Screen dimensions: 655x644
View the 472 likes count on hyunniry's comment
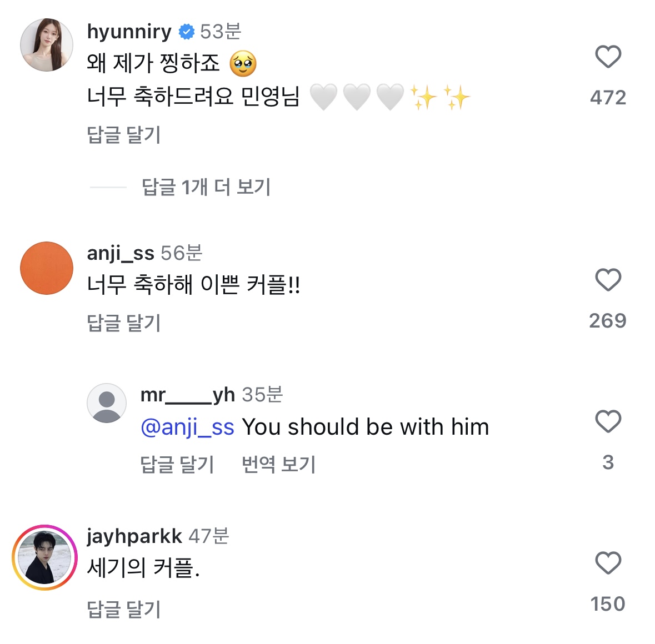(x=608, y=98)
